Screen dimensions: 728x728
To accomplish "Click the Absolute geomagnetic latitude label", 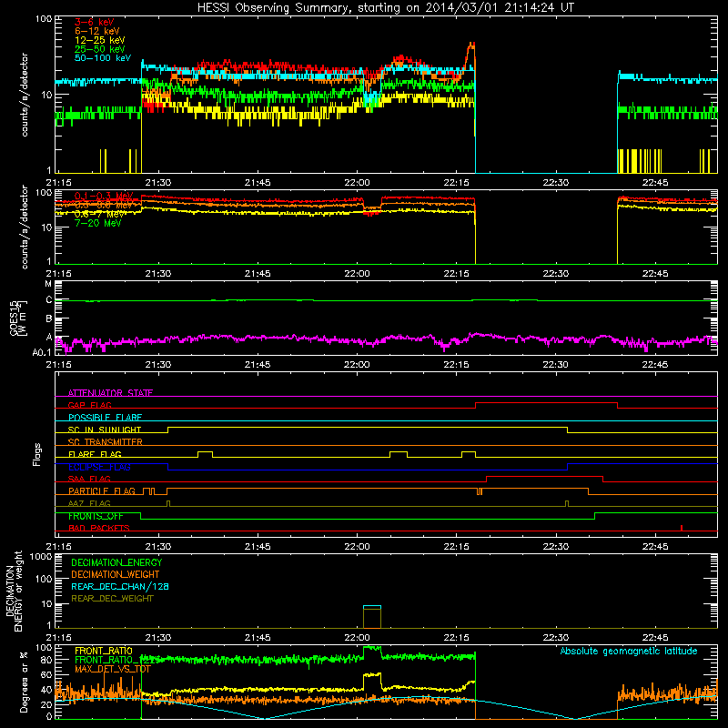I will (629, 651).
